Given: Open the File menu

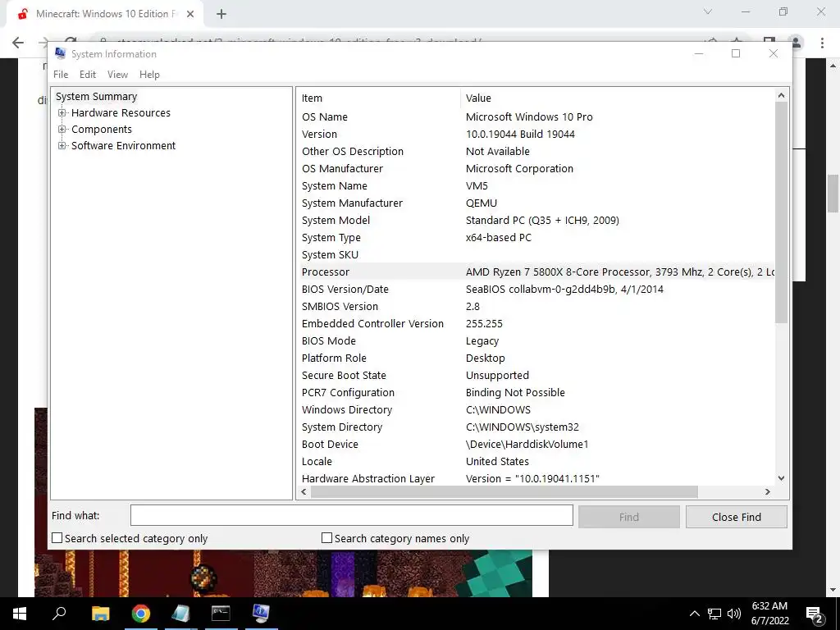Looking at the screenshot, I should pyautogui.click(x=61, y=75).
